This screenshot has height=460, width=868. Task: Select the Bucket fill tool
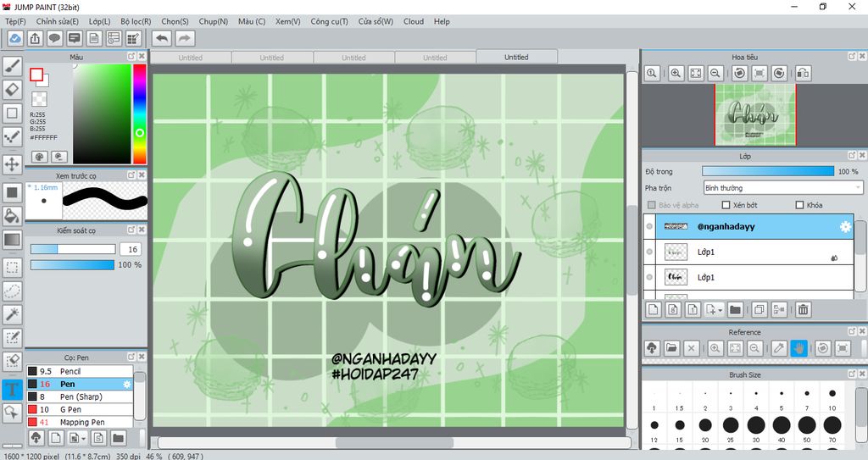pos(12,216)
